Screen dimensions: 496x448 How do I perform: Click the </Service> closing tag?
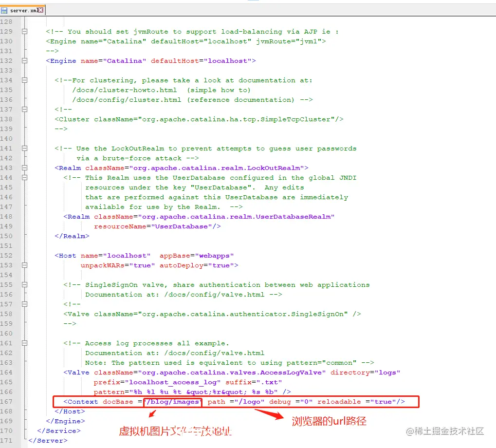click(x=59, y=431)
